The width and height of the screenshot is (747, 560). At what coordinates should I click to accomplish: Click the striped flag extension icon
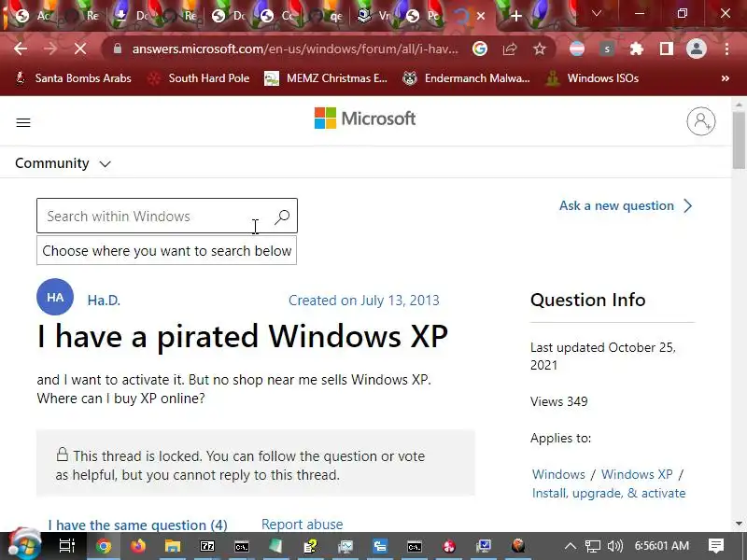point(577,49)
